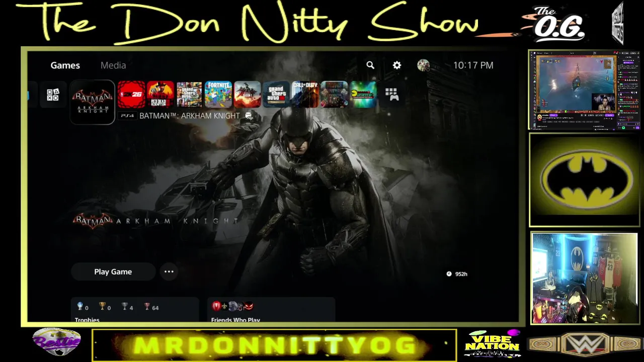
Task: Open the Trophies card
Action: pyautogui.click(x=135, y=309)
